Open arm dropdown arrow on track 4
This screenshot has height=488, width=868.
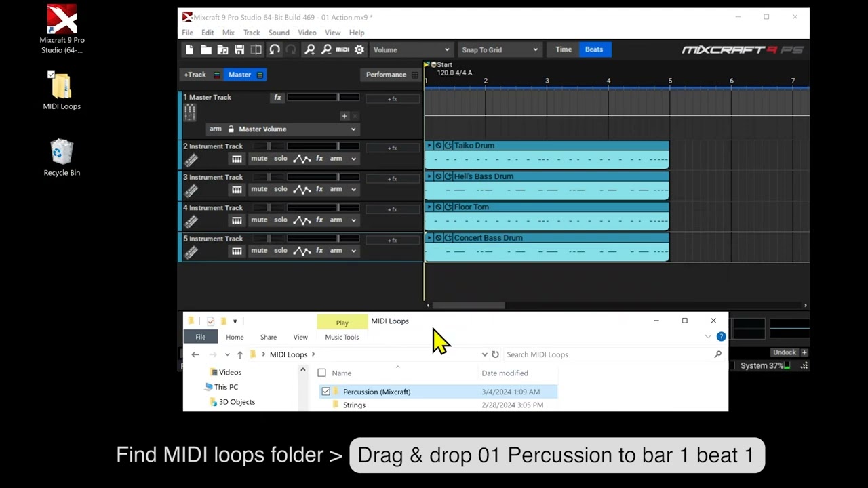click(353, 220)
